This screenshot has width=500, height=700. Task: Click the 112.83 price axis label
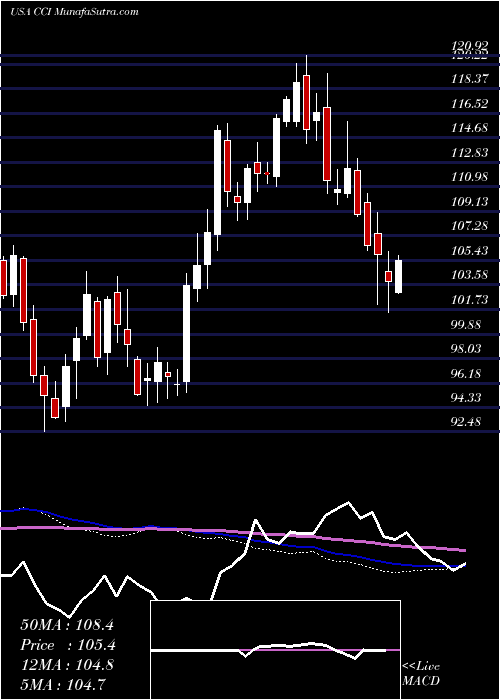coord(469,153)
